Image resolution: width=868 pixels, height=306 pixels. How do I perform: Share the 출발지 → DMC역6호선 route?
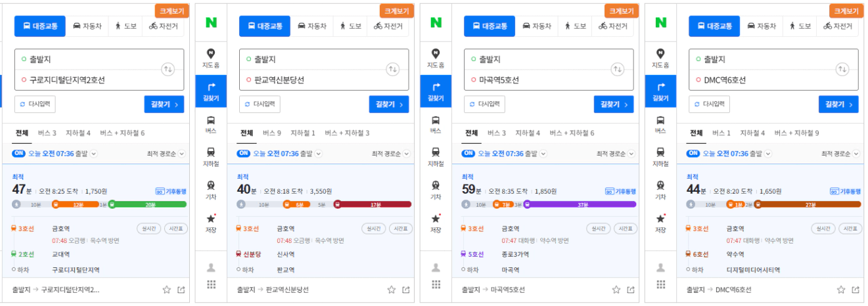click(x=856, y=290)
